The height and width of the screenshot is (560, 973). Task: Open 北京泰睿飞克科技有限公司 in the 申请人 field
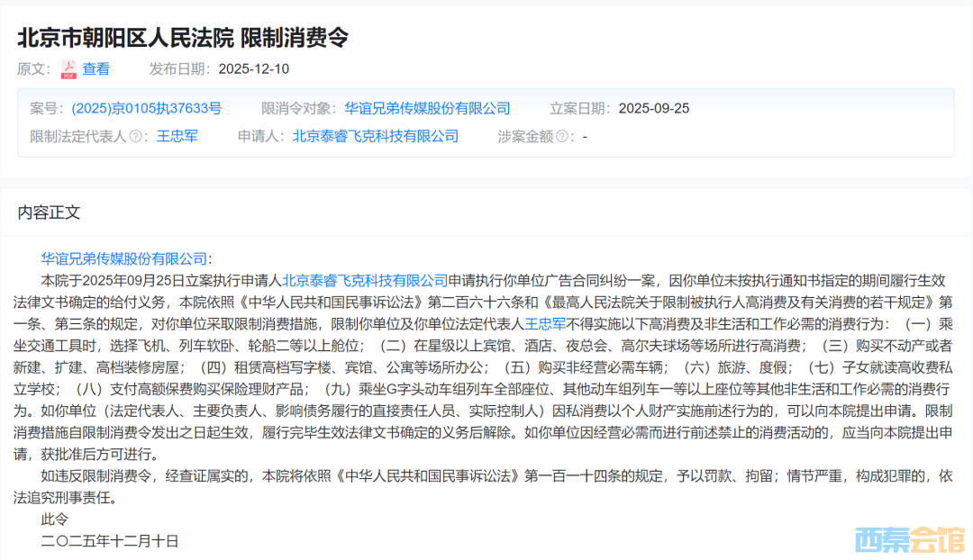375,136
